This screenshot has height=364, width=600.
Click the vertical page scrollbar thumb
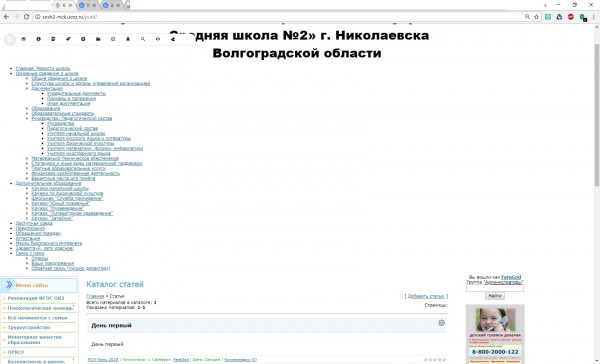[597, 115]
